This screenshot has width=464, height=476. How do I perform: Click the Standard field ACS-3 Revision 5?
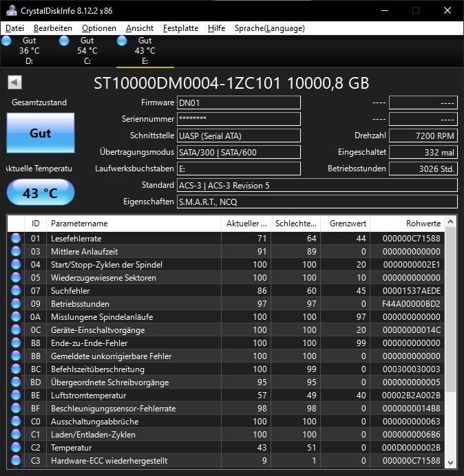tap(317, 185)
